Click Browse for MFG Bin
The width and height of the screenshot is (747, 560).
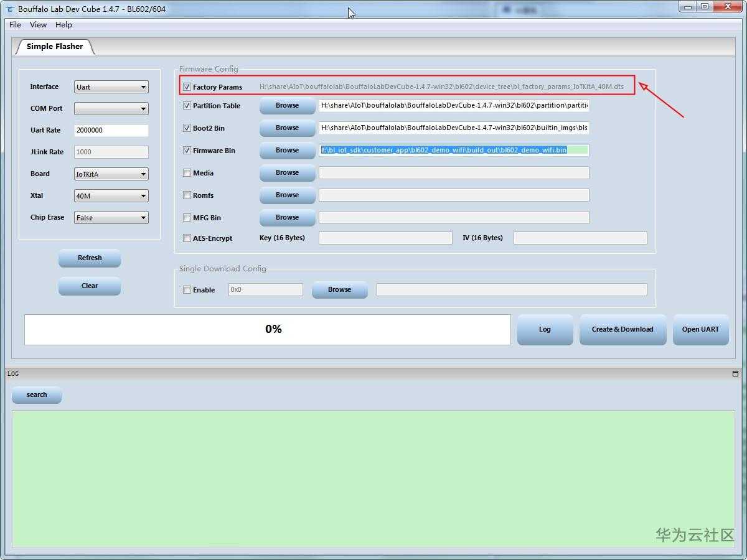pyautogui.click(x=287, y=218)
